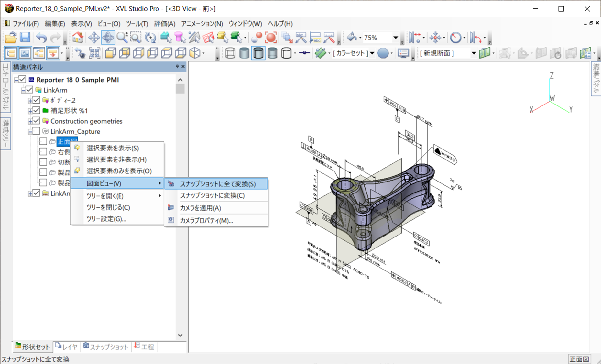Screen dimensions: 601x364
Task: Open the コントロールパネル side tab
Action: tap(5, 87)
